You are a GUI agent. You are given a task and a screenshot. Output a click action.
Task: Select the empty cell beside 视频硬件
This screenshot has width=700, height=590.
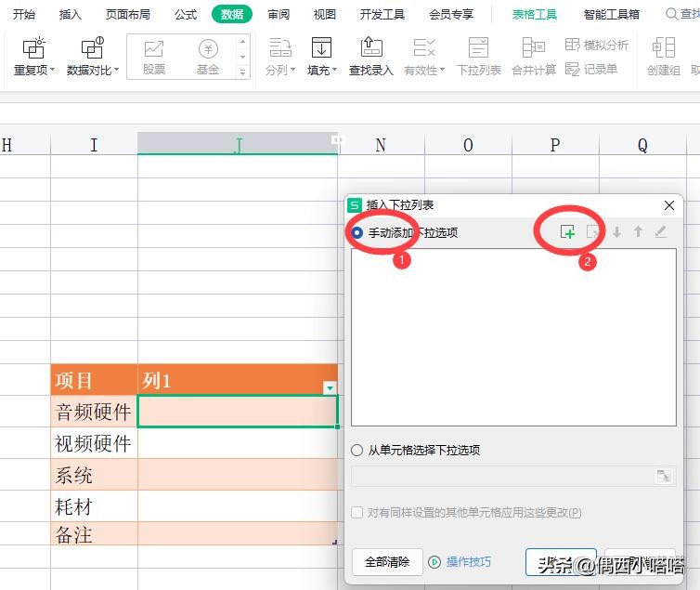click(238, 443)
